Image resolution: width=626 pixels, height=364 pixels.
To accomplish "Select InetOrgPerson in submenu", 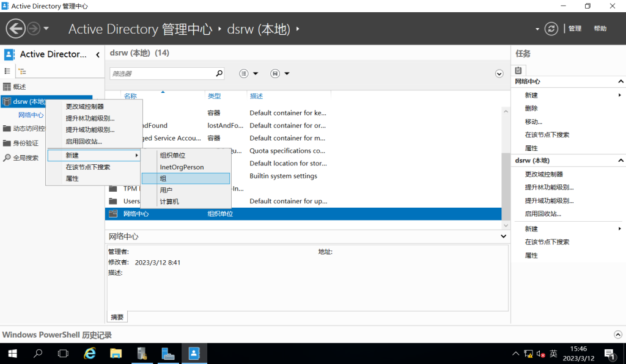I will coord(182,167).
